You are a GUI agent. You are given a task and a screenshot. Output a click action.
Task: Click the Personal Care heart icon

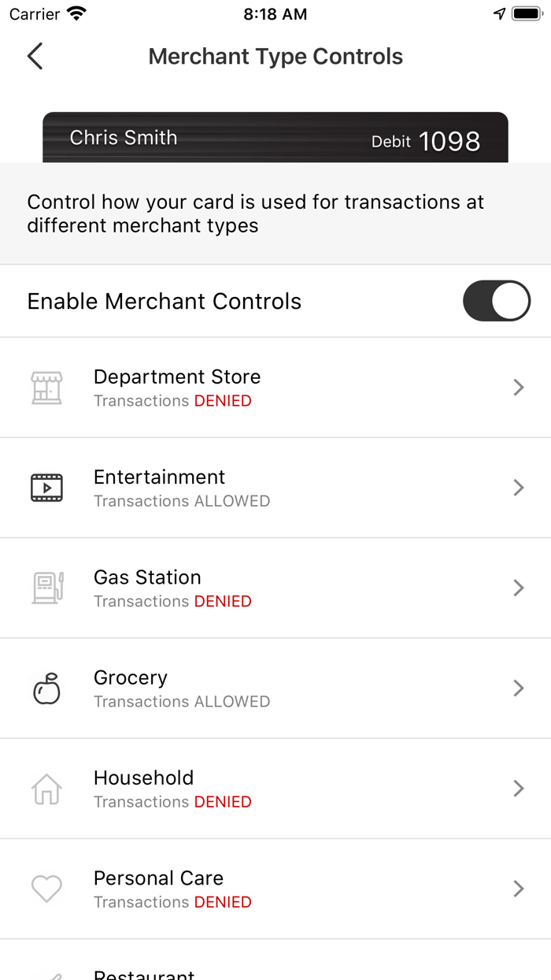46,888
